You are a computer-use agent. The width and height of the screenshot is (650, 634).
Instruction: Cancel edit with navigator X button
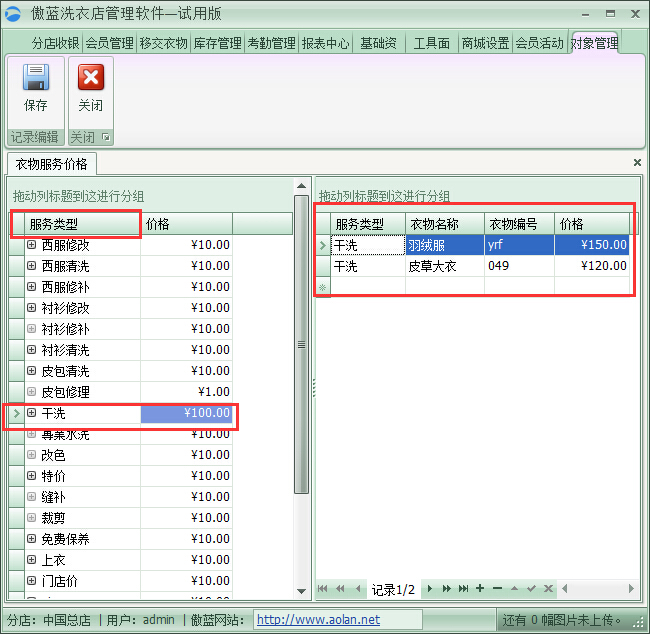548,588
